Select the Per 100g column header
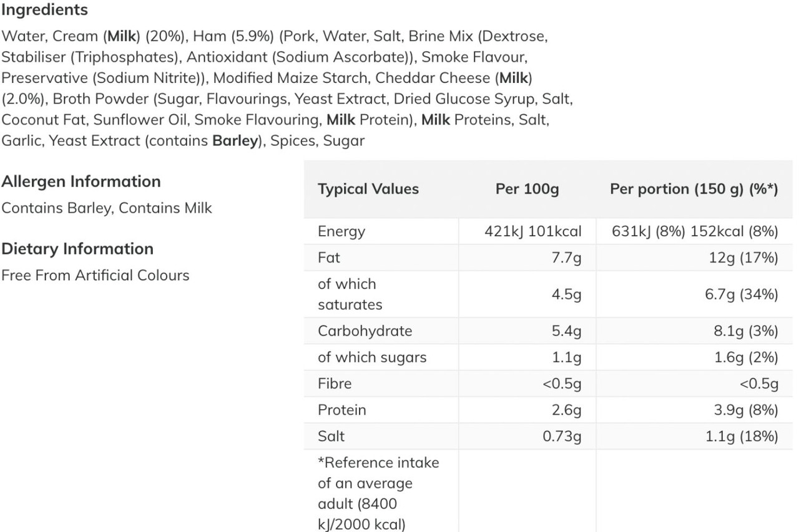Screen dimensions: 799x532 (x=527, y=189)
